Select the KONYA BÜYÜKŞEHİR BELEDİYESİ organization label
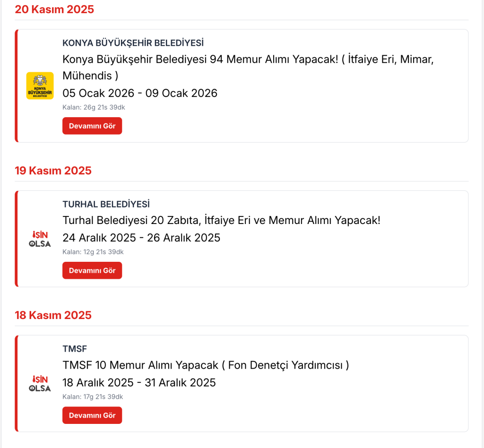This screenshot has height=448, width=484. (133, 43)
